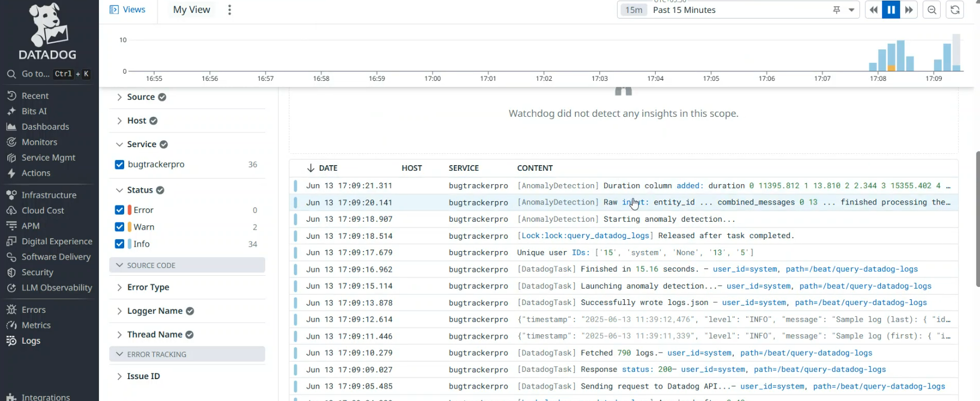Screen dimensions: 980x401
Task: Open log 'Finished in 15.16 seconds'
Action: click(624, 270)
